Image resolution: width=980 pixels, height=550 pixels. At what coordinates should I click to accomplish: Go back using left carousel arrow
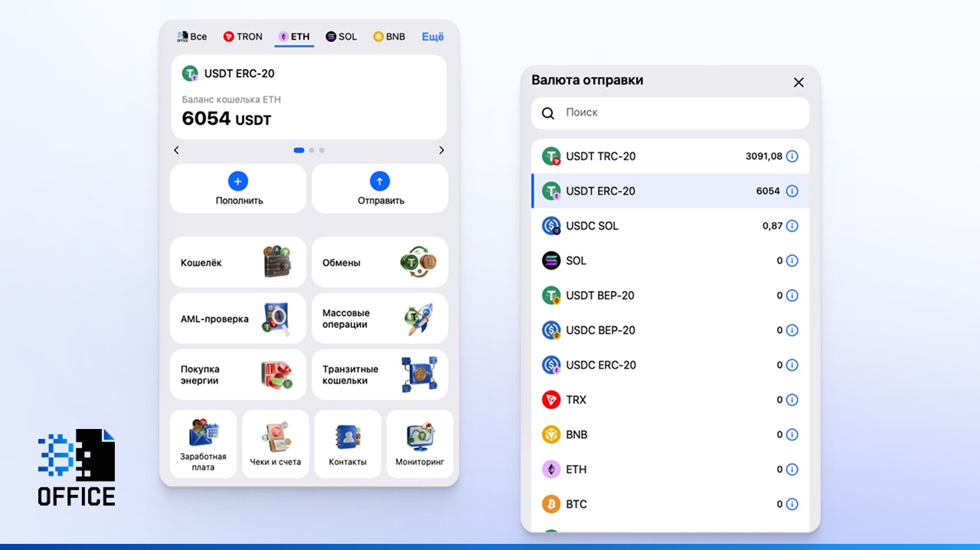coord(176,150)
